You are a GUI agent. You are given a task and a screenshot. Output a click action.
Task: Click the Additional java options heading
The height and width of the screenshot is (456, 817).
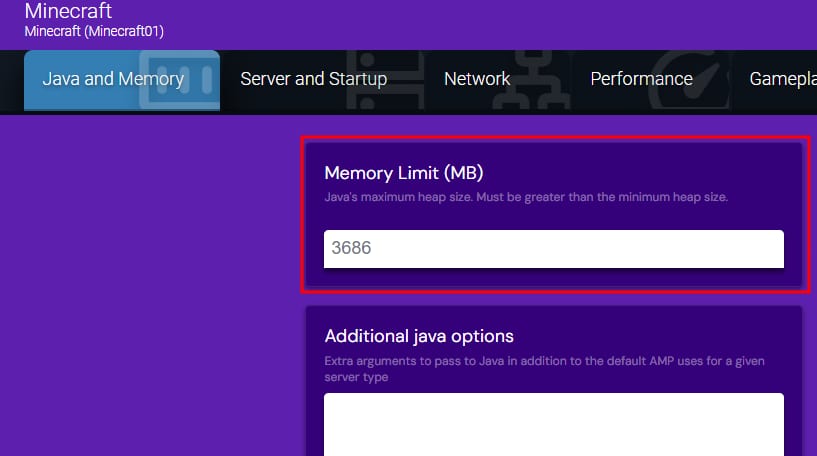(x=419, y=336)
